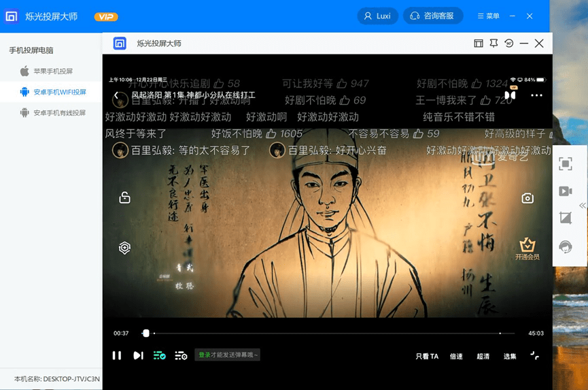588x390 pixels.
Task: Click 只看TA option
Action: 427,356
